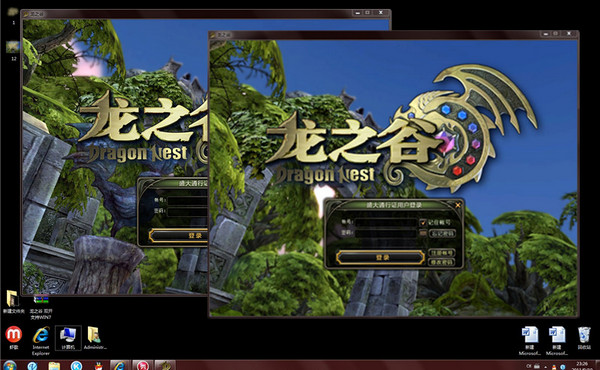The height and width of the screenshot is (370, 600).
Task: Select the desktop icon labeled 12
Action: (13, 51)
